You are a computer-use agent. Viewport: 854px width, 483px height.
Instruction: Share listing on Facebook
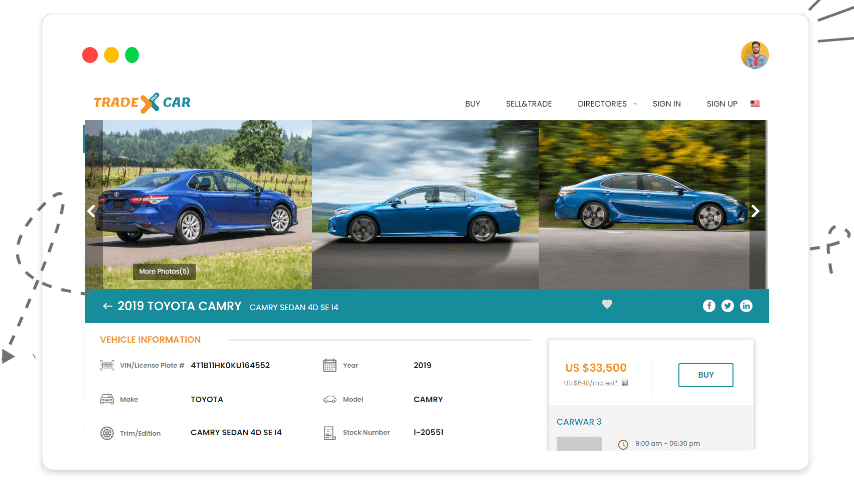point(709,306)
